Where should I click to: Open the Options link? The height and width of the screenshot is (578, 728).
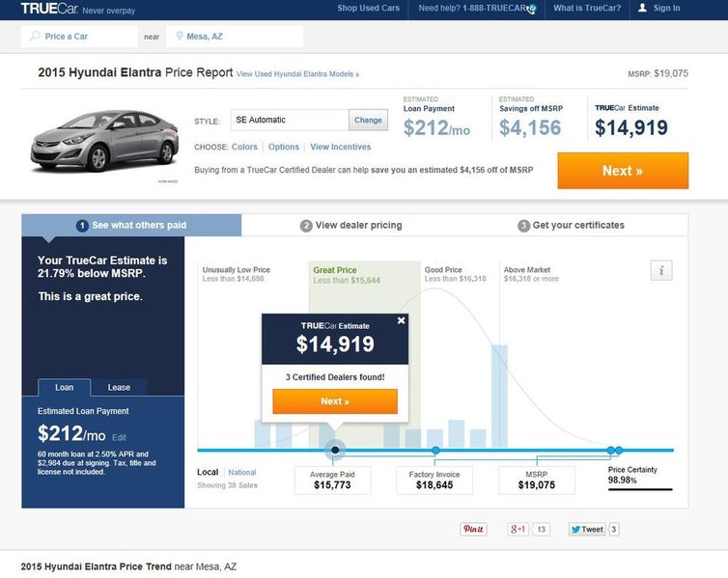point(284,147)
